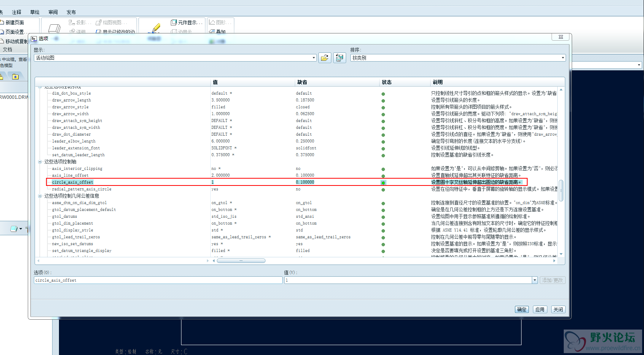This screenshot has width=644, height=355.
Task: Click bottom-left model display icon
Action: [14, 229]
